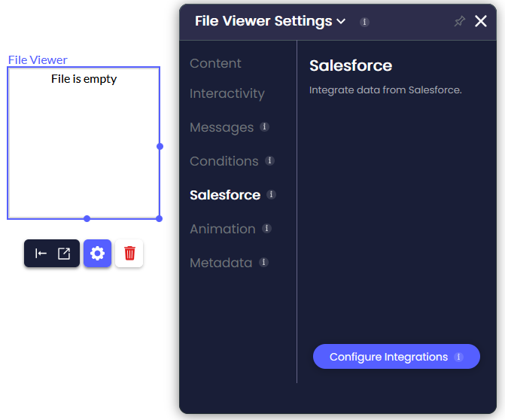Viewport: 505px width, 420px height.
Task: Expand the File Viewer Settings dropdown chevron
Action: pyautogui.click(x=341, y=22)
